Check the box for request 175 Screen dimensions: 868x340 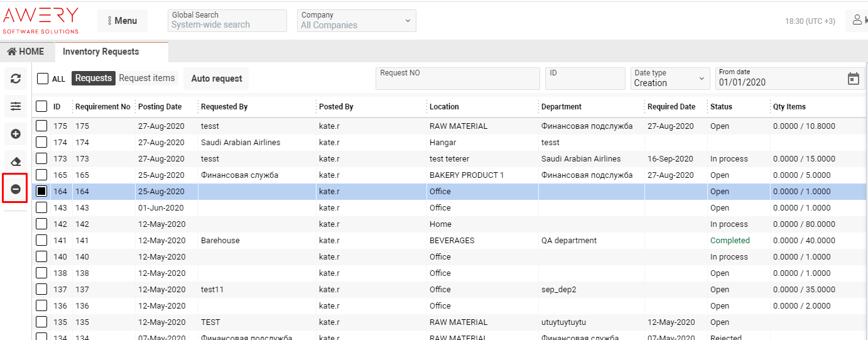pyautogui.click(x=41, y=126)
